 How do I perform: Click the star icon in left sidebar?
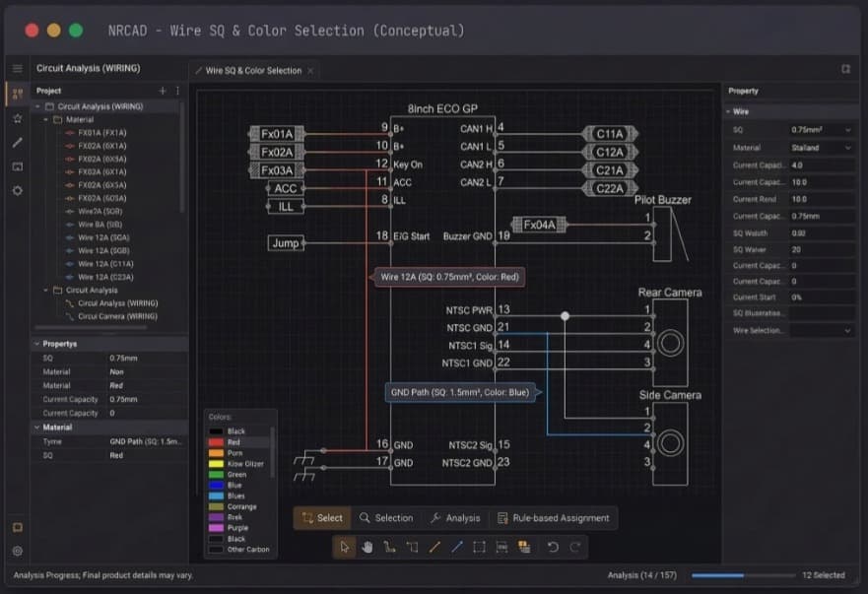pyautogui.click(x=17, y=118)
